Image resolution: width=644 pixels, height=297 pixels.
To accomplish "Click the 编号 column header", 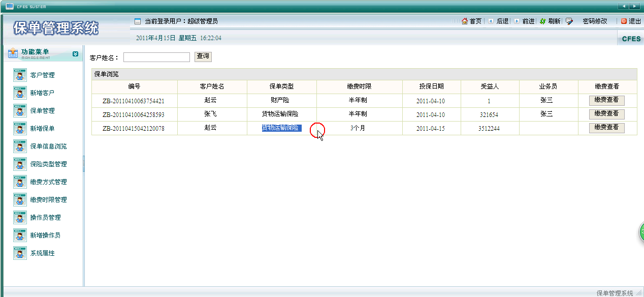I will 135,87.
